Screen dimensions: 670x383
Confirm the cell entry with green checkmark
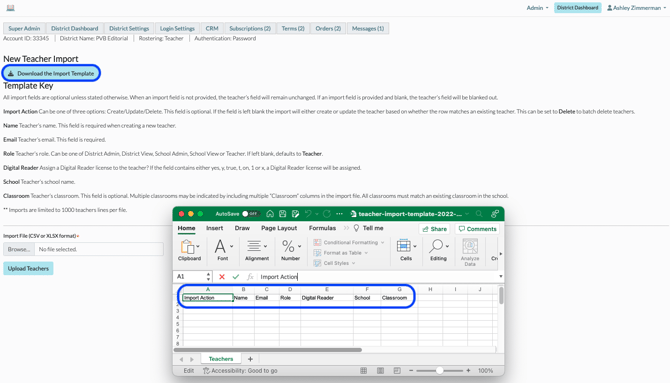click(235, 277)
